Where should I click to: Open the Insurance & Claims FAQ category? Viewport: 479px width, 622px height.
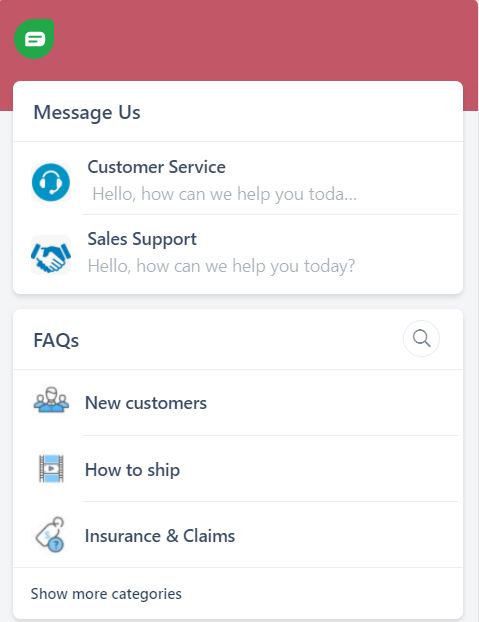tap(238, 535)
